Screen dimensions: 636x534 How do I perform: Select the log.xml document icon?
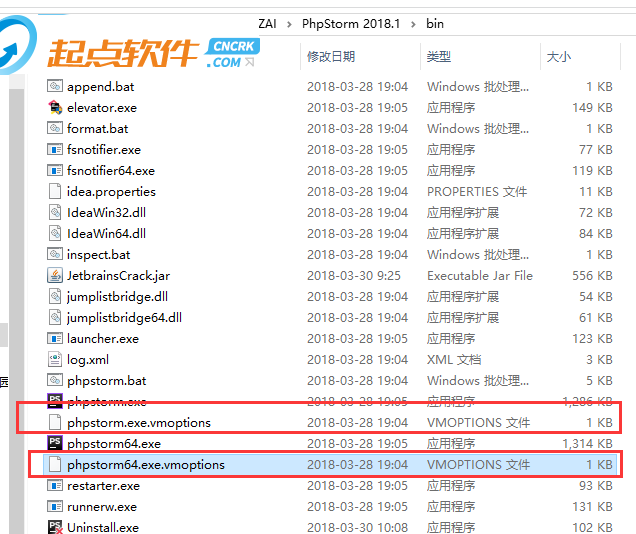coord(55,359)
